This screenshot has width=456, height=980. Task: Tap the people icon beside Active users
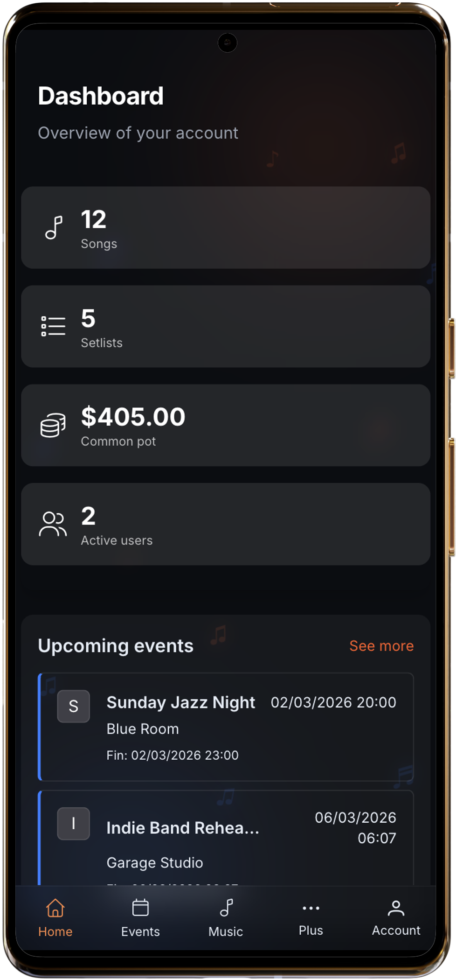tap(53, 524)
